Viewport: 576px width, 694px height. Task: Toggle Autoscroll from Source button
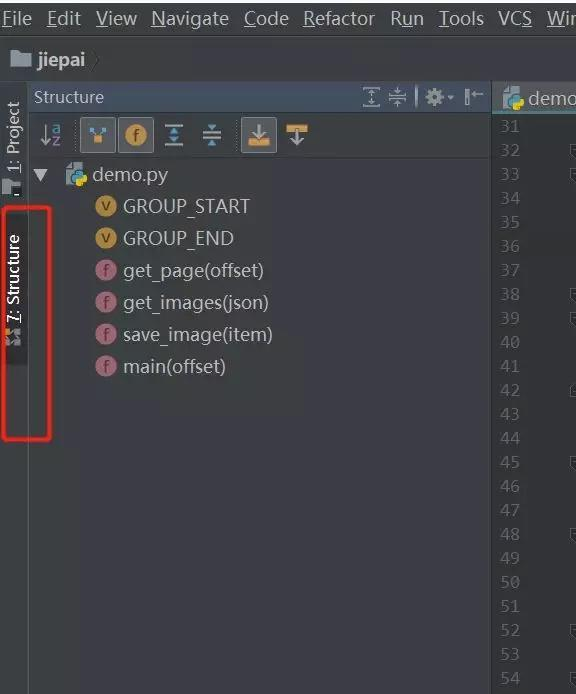tap(297, 135)
